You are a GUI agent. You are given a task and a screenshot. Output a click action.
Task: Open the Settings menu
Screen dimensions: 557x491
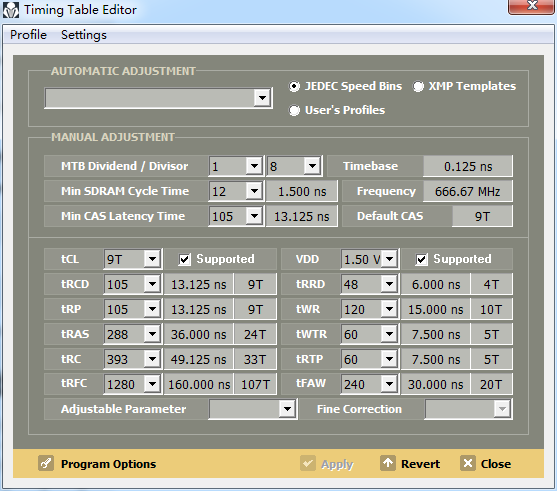[84, 35]
